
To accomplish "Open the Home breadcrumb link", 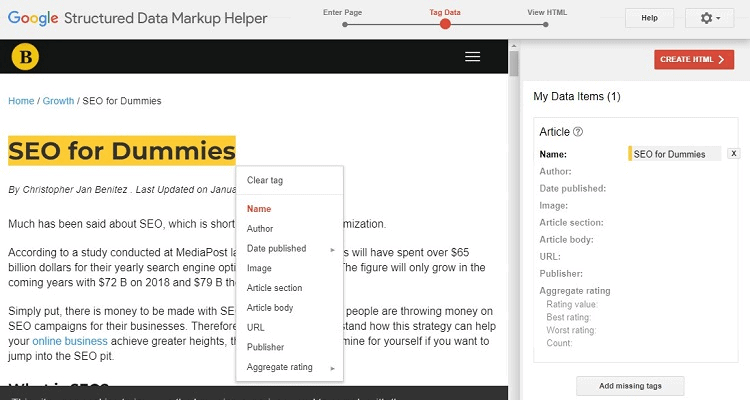I will tap(21, 101).
